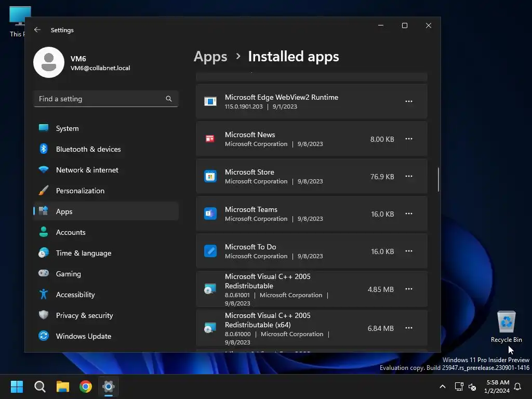Click the System monitor icon in sidebar
This screenshot has width=532, height=399.
[44, 128]
